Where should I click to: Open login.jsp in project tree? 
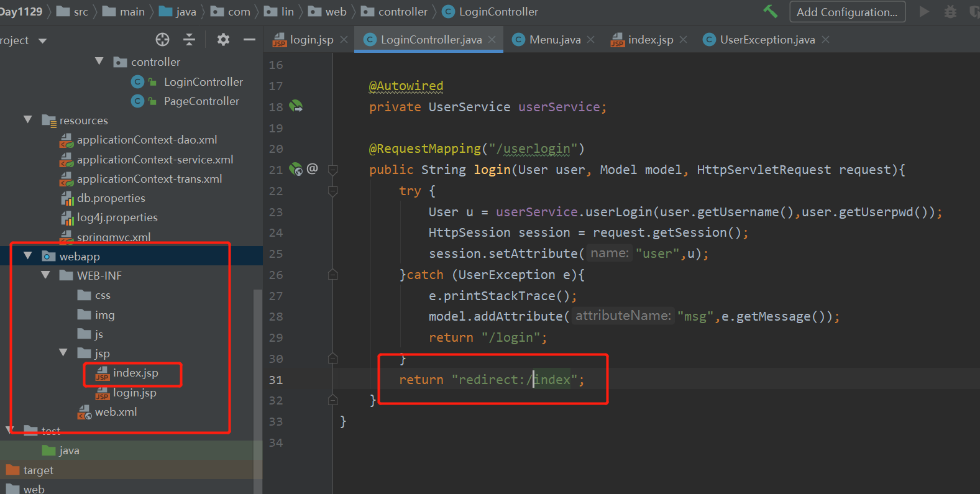(134, 393)
